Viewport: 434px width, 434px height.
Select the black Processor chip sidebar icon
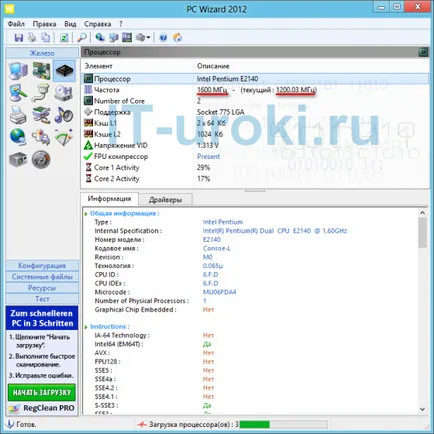coord(64,71)
